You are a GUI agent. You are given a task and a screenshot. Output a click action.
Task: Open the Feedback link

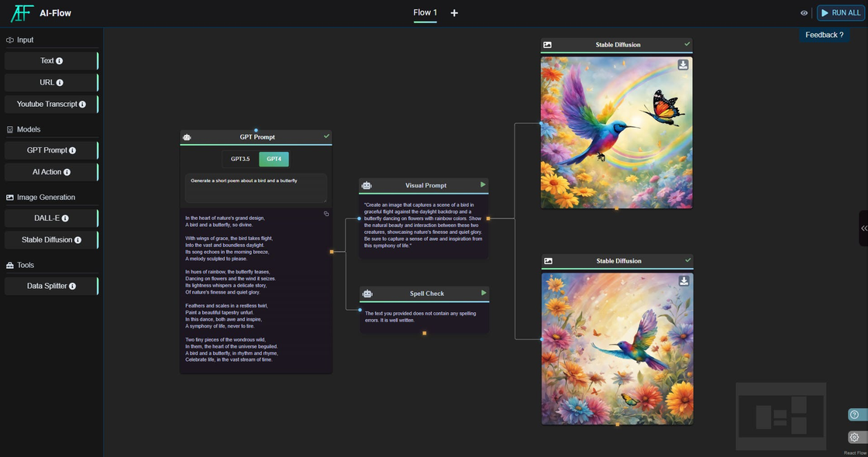pos(824,35)
